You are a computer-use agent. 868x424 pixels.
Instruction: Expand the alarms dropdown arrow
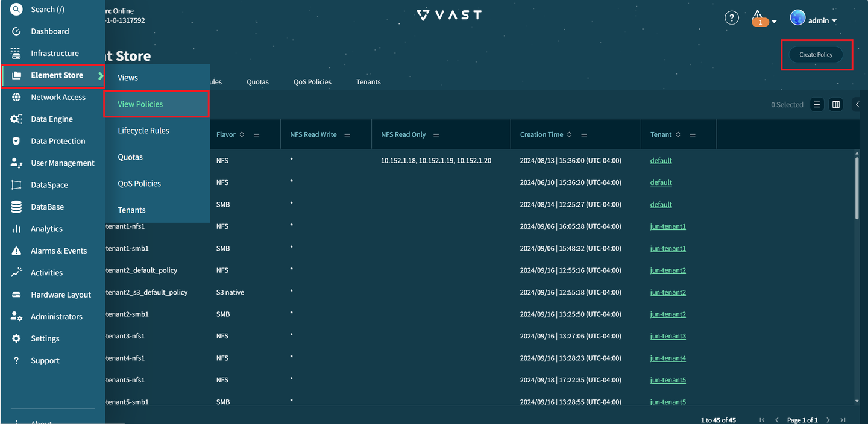click(774, 22)
